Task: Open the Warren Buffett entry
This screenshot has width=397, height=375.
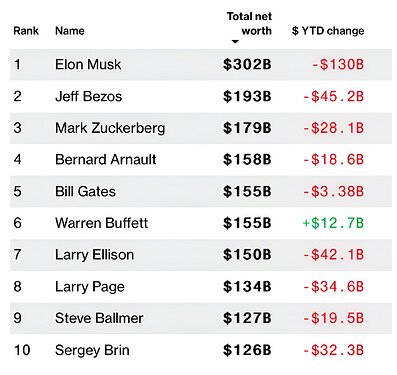Action: tap(101, 223)
